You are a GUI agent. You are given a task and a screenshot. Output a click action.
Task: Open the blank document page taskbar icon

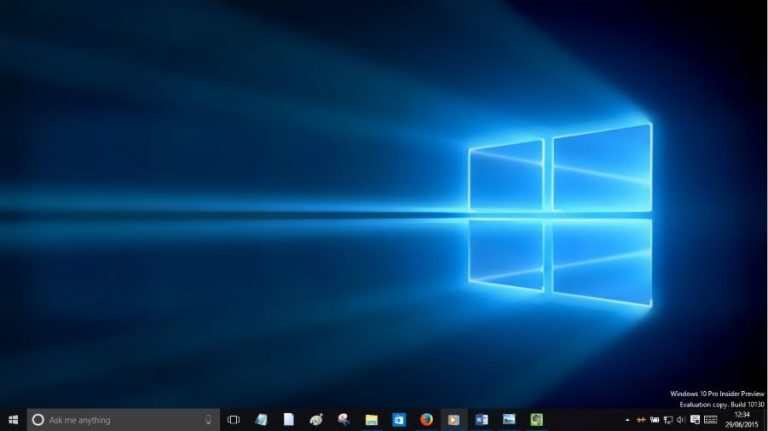point(288,420)
